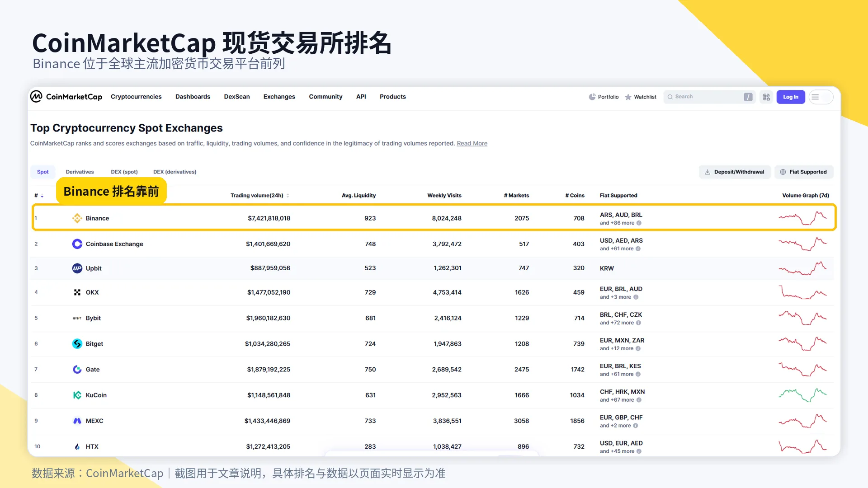The height and width of the screenshot is (488, 868).
Task: Open the DexScan nav item
Action: (237, 97)
